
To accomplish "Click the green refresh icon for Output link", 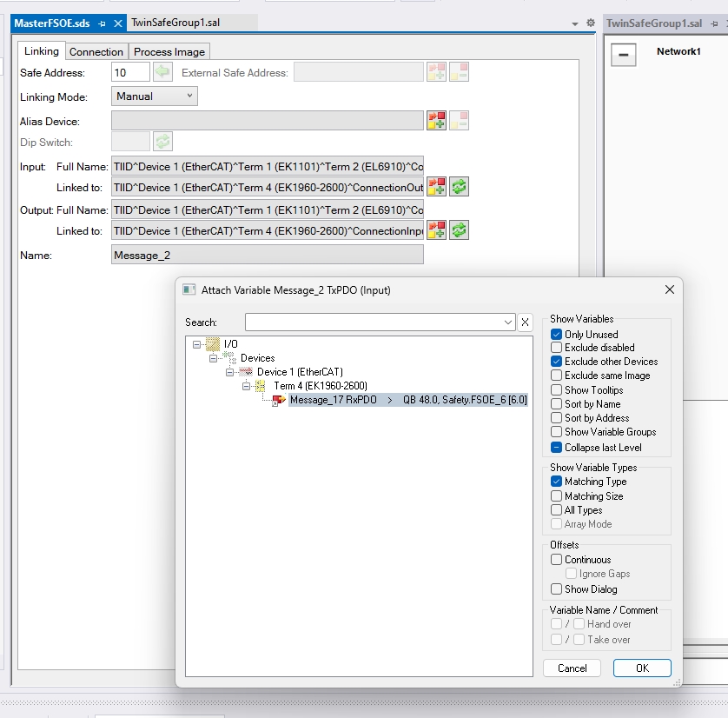I will (459, 229).
